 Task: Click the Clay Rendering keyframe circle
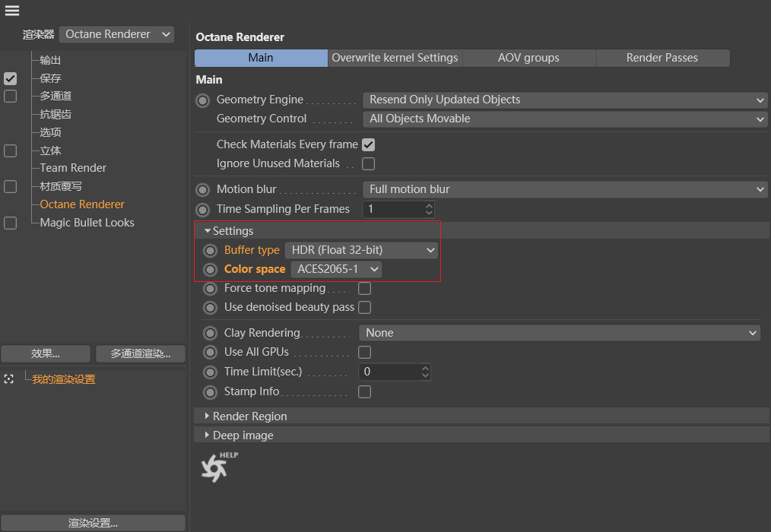211,334
